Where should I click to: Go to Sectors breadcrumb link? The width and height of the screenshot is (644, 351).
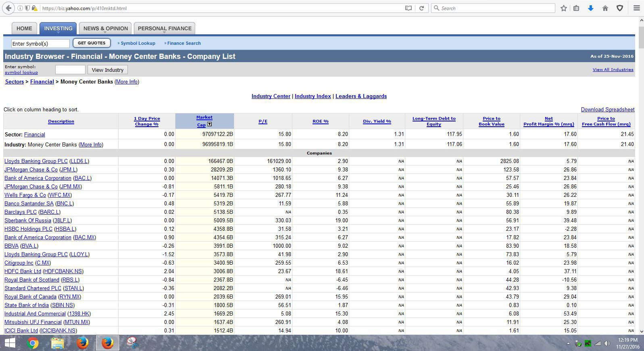[15, 81]
